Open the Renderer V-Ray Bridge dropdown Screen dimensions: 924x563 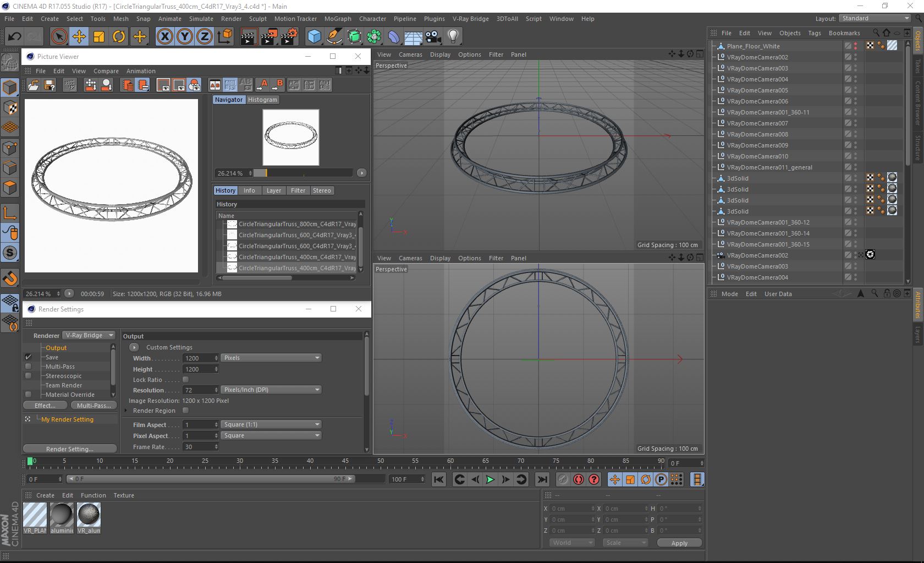coord(89,335)
